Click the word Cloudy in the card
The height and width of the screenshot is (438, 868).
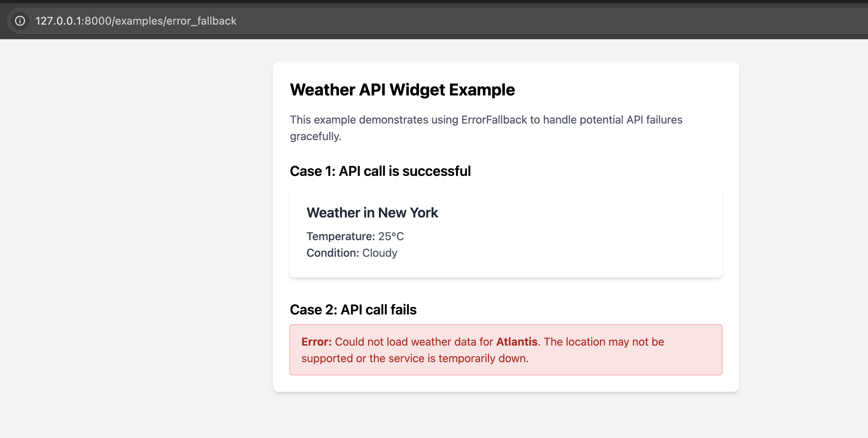coord(380,253)
